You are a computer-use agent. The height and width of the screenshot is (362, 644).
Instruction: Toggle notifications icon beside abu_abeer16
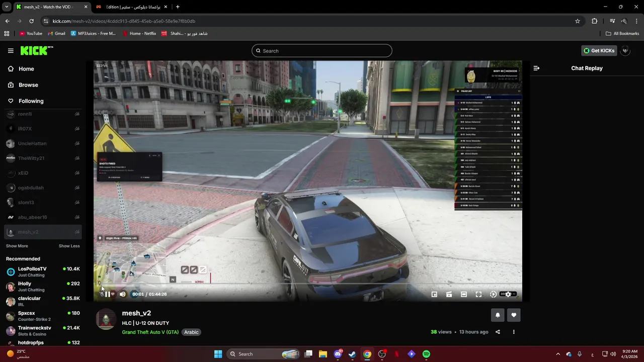click(77, 217)
